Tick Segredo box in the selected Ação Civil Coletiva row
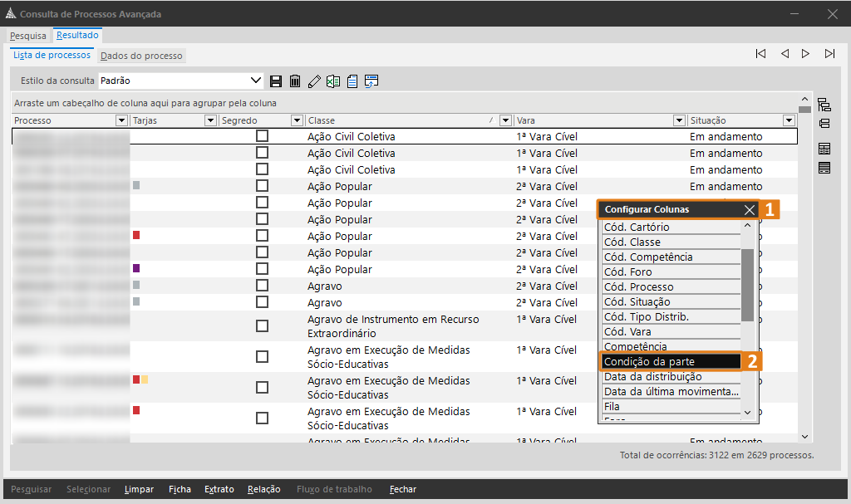Screen dimensions: 851x504 tap(262, 136)
